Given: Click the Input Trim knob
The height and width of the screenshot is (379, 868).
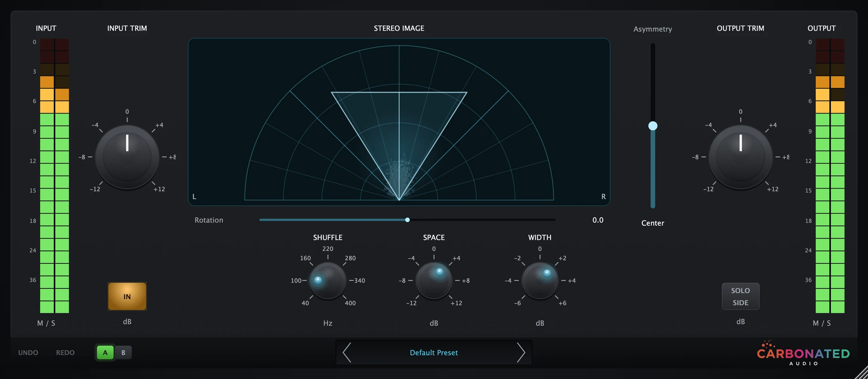Looking at the screenshot, I should (127, 157).
